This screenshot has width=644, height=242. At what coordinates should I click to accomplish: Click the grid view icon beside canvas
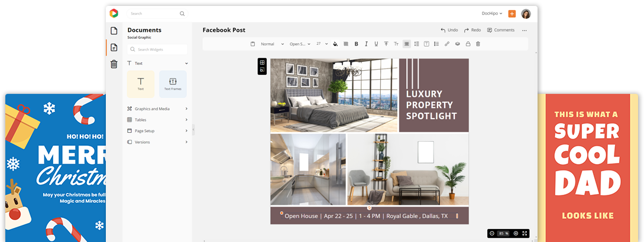click(x=262, y=63)
